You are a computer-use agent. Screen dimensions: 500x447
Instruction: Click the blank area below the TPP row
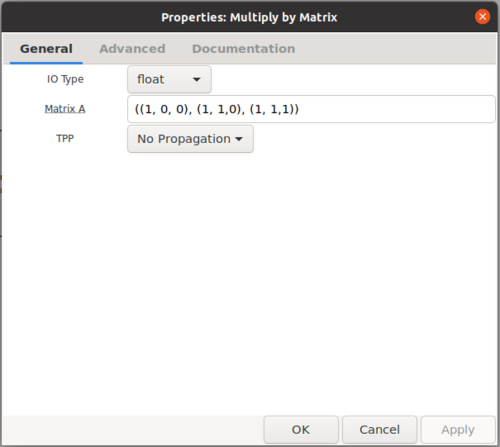click(249, 283)
